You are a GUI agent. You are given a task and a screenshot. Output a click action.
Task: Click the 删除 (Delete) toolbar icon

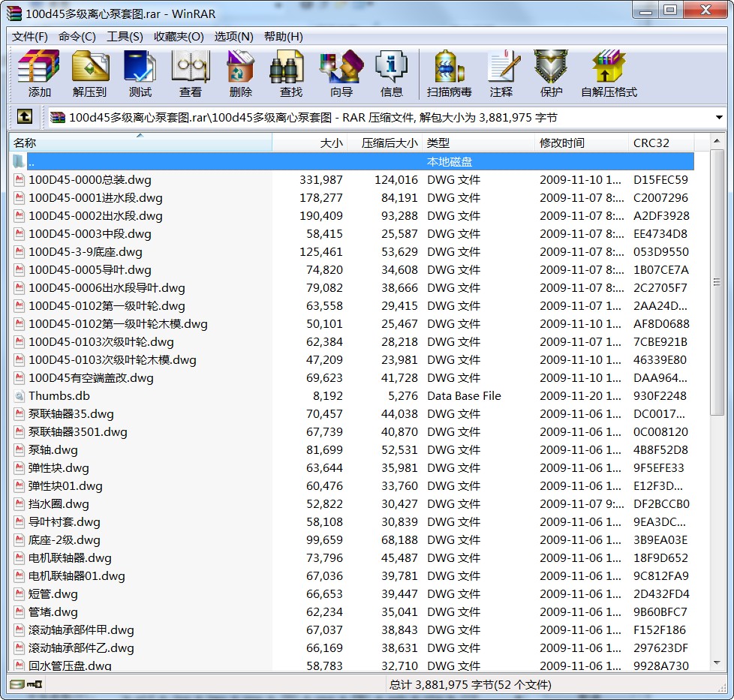pyautogui.click(x=241, y=67)
